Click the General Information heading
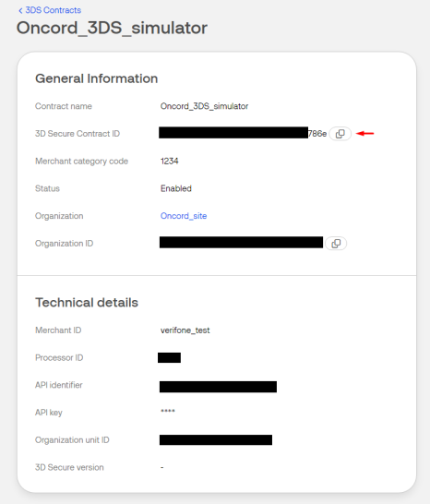This screenshot has height=504, width=430. click(96, 78)
